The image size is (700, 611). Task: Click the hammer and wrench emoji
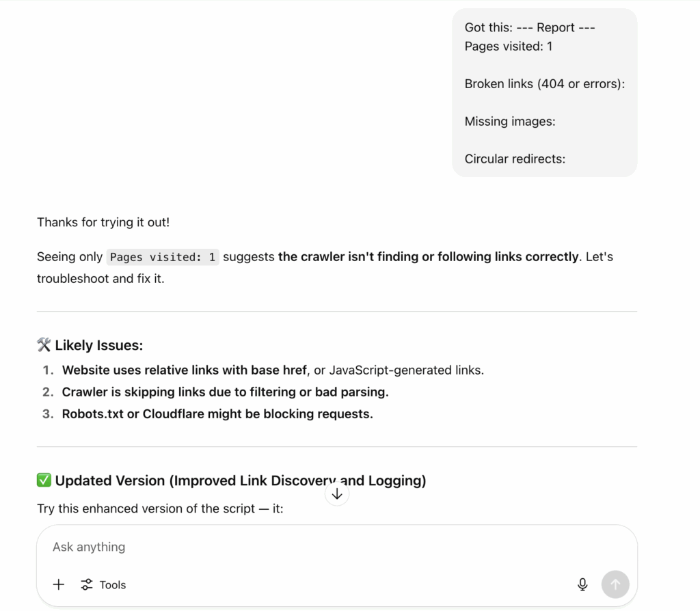(x=44, y=345)
